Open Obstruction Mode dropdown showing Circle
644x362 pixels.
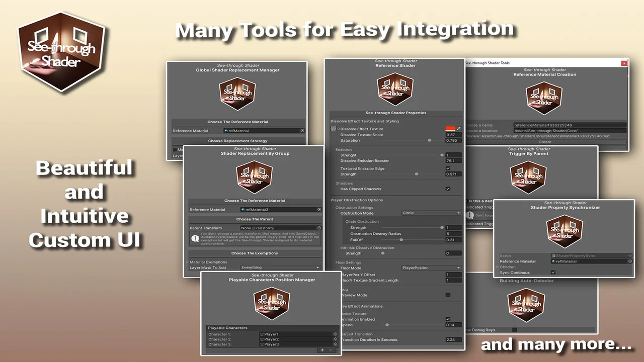431,213
